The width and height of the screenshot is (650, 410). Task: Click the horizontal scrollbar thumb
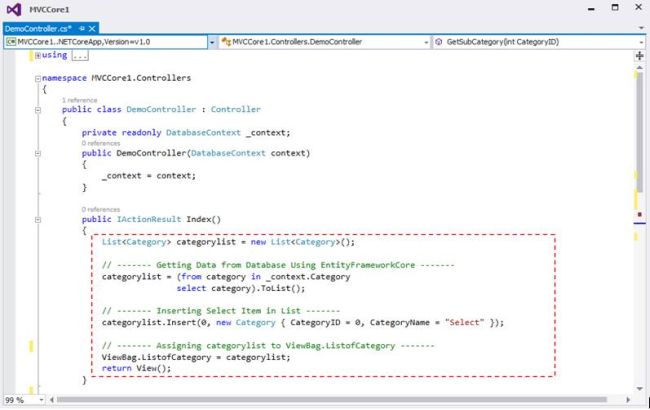pos(332,400)
